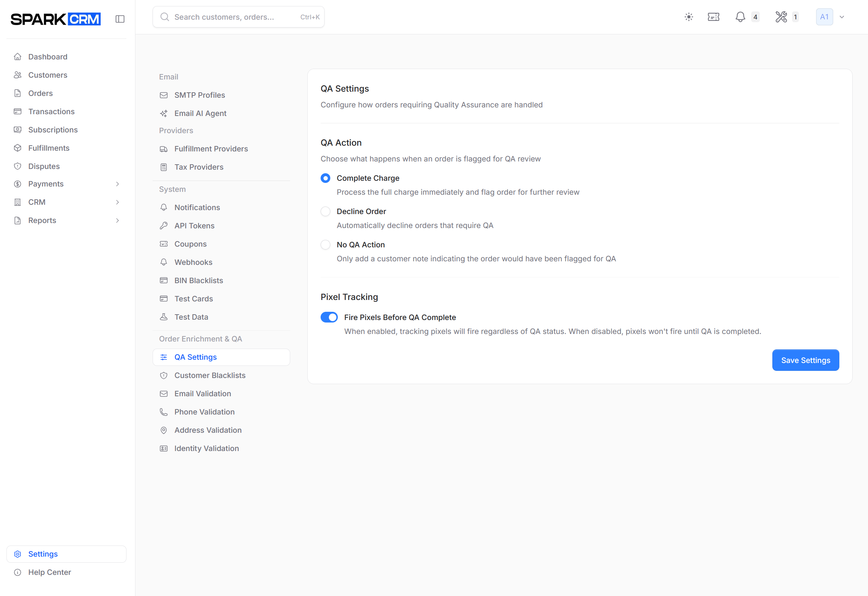Open notifications bell with 4 badge
The width and height of the screenshot is (868, 596).
tap(740, 17)
